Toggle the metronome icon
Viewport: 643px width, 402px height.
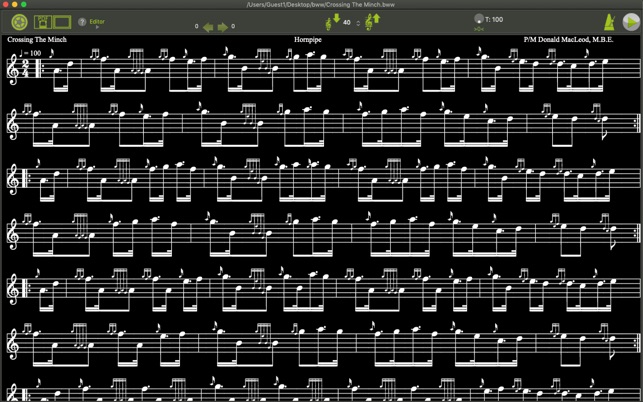(609, 22)
